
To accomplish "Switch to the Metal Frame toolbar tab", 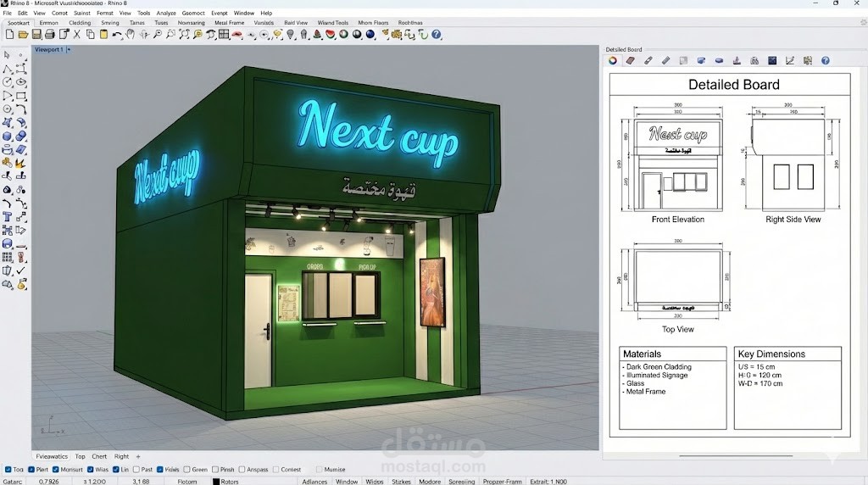I will [229, 23].
